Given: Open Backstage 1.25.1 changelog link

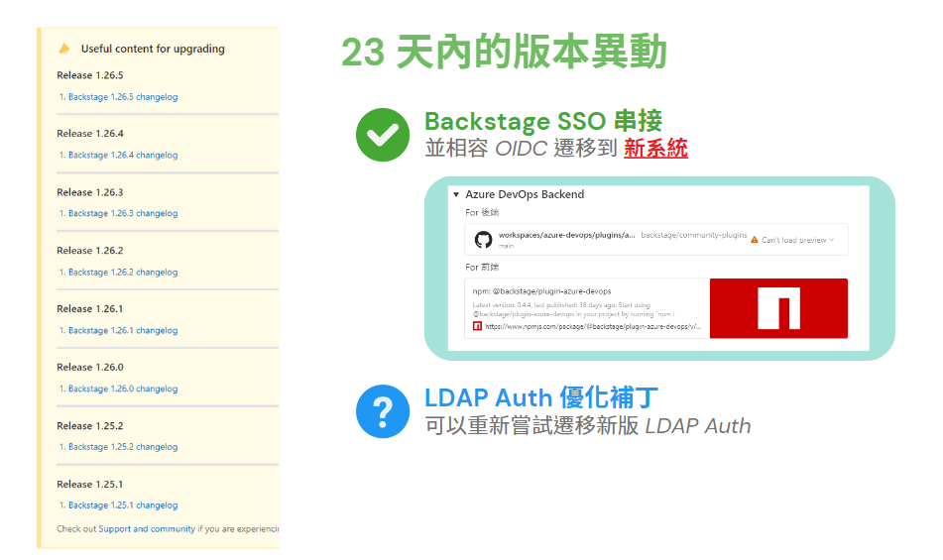Looking at the screenshot, I should (x=123, y=505).
